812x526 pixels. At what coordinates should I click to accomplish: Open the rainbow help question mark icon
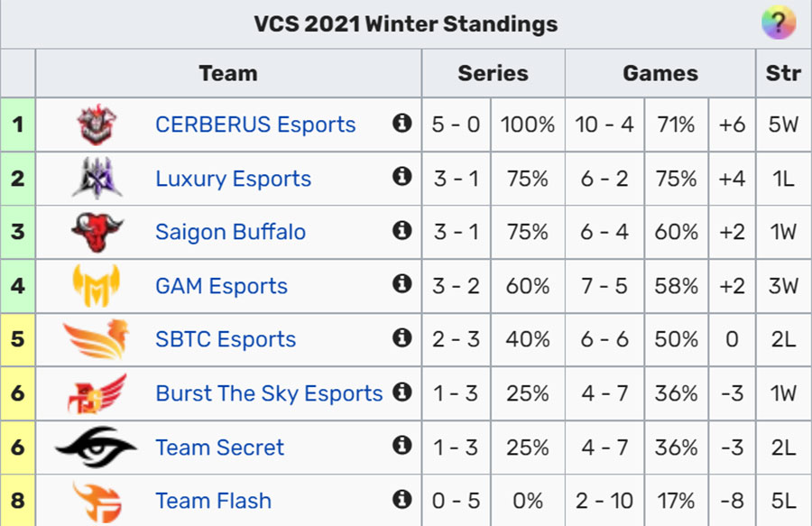[x=779, y=23]
